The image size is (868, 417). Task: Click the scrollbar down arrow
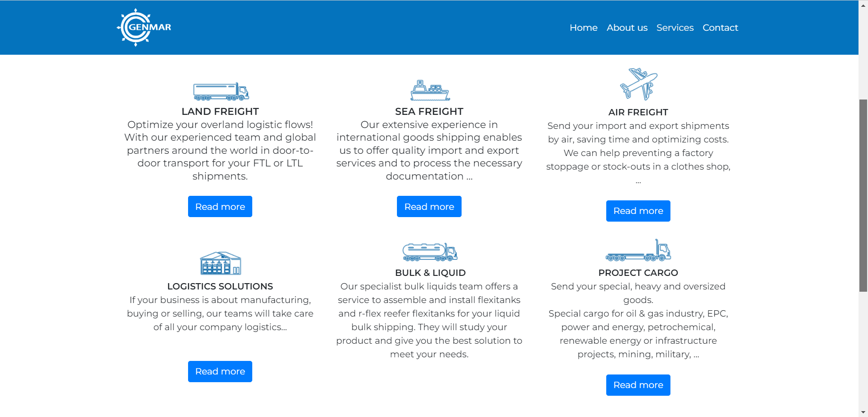coord(863,412)
